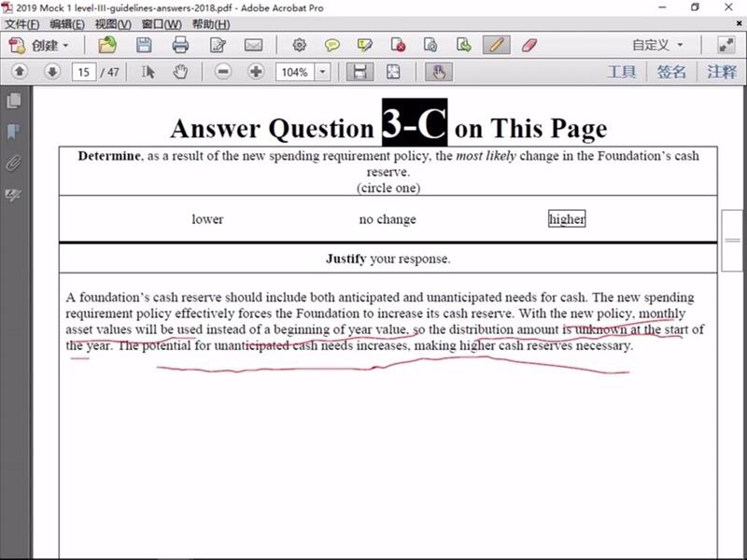Screen dimensions: 747x560
Task: Open the 窗口(W) menu
Action: [x=162, y=24]
